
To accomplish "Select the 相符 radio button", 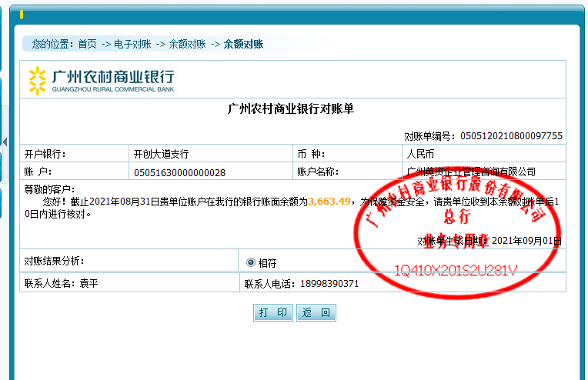I will tap(251, 262).
